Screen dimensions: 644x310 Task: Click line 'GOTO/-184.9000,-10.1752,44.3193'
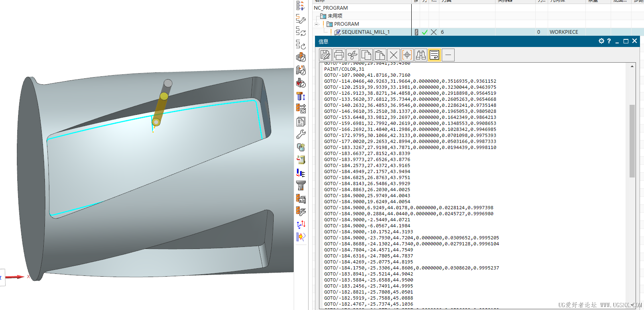coord(369,232)
